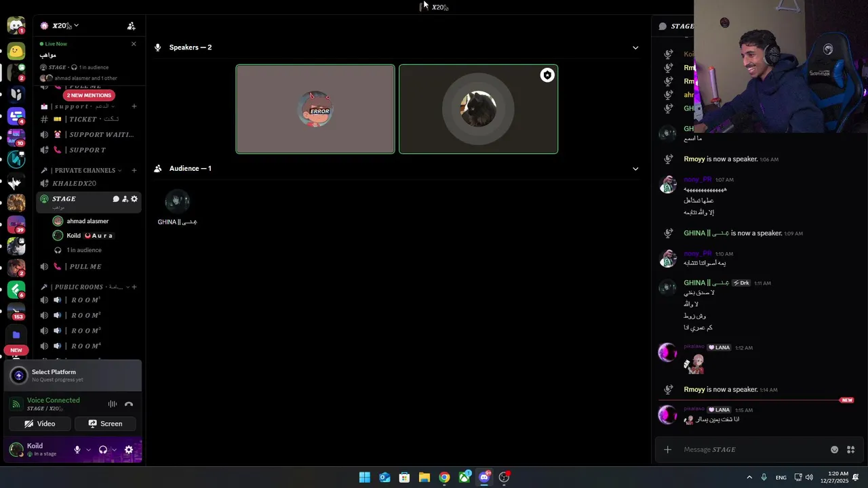Open volume control in system tray
868x488 pixels.
click(x=809, y=477)
